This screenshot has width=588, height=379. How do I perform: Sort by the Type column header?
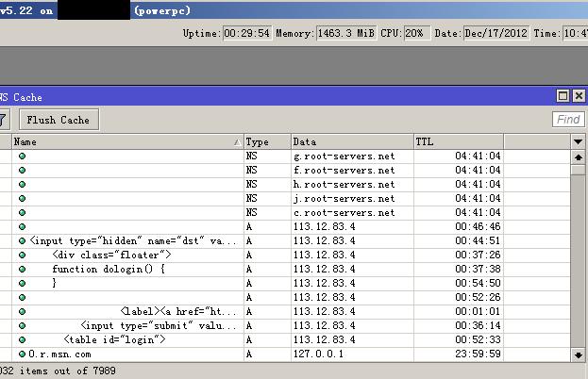267,142
